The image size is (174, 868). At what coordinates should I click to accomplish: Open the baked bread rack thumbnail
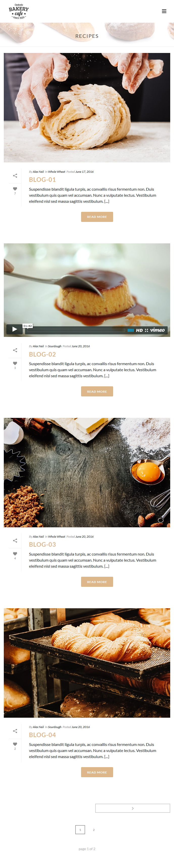[x=87, y=663]
